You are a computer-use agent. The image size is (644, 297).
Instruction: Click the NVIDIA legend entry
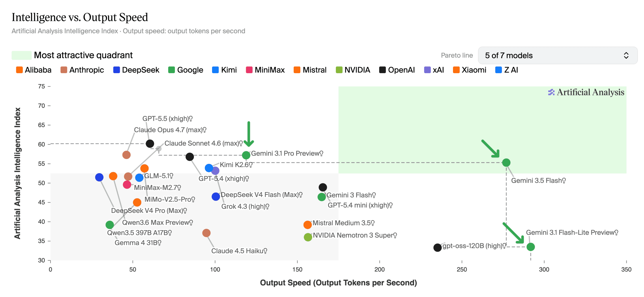[353, 70]
